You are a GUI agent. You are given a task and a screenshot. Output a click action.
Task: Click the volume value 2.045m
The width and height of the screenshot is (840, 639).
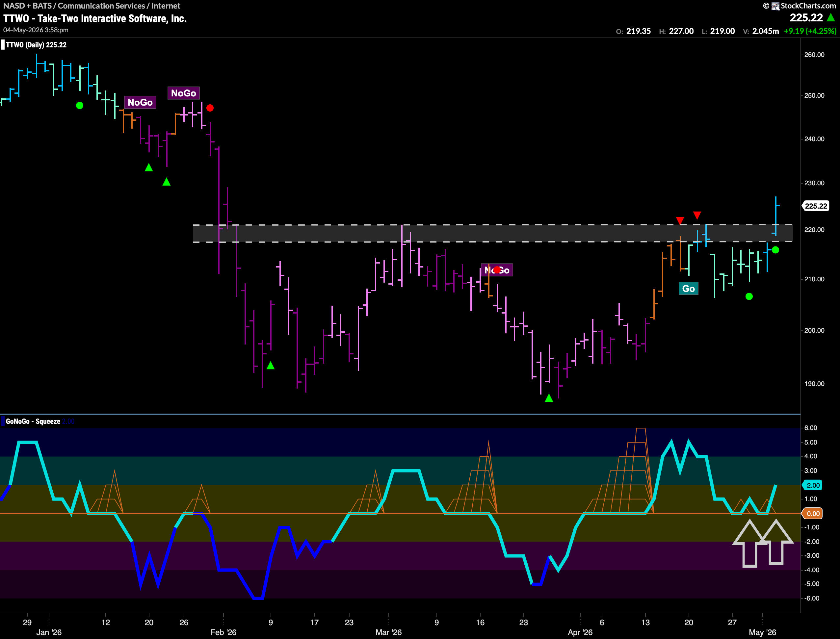[765, 31]
